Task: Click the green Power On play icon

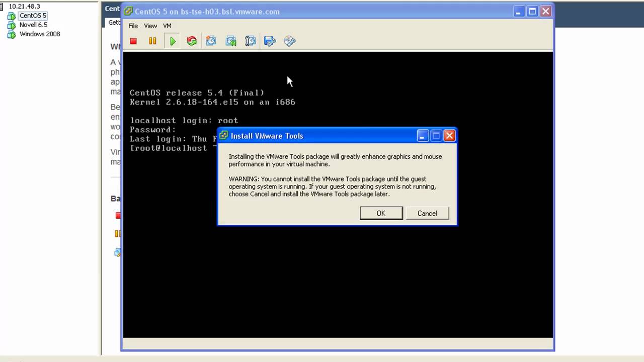Action: [x=173, y=41]
